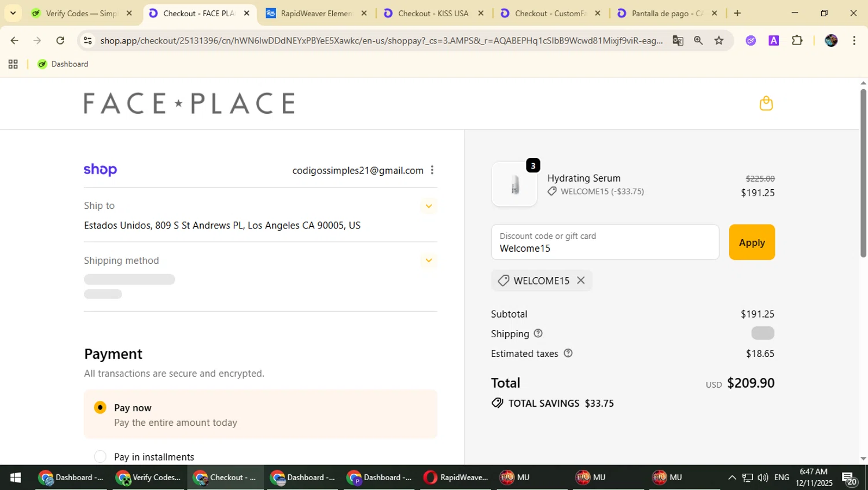
Task: Click the FACE PLACE store logo
Action: tap(189, 104)
